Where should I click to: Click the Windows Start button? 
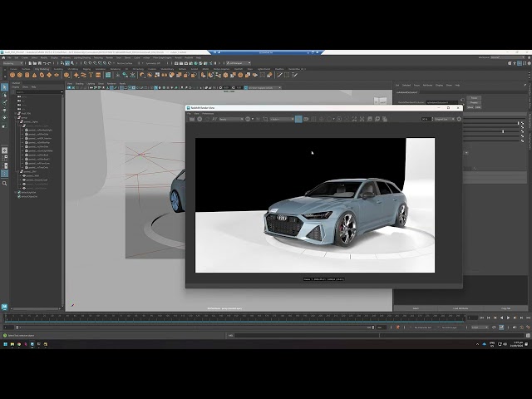pos(6,344)
